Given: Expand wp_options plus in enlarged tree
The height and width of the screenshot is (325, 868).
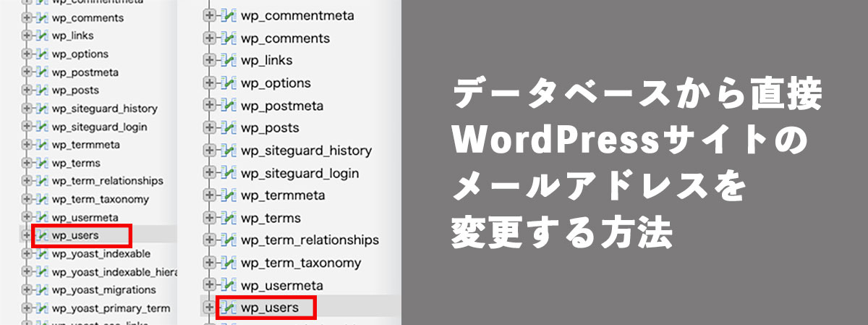Looking at the screenshot, I should click(x=210, y=83).
